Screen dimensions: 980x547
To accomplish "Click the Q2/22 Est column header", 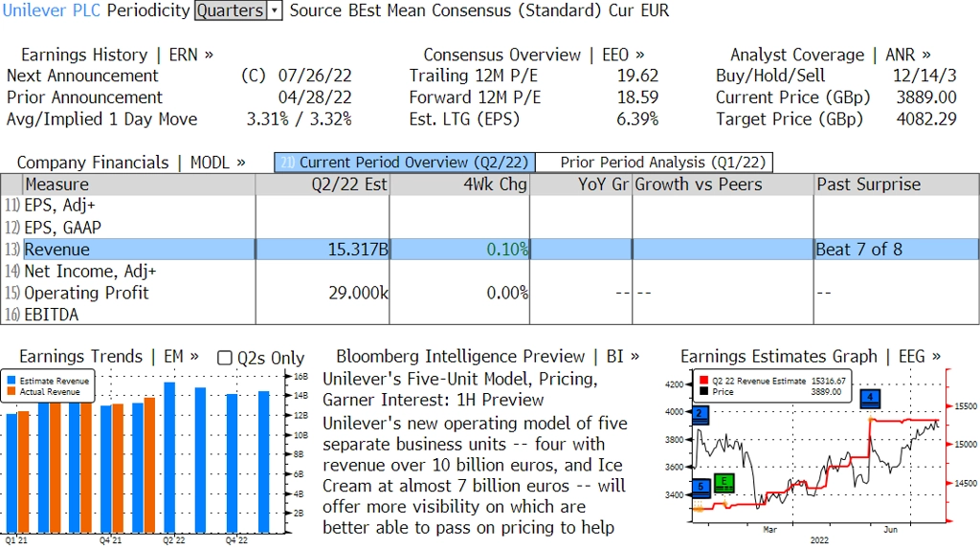I will click(323, 185).
